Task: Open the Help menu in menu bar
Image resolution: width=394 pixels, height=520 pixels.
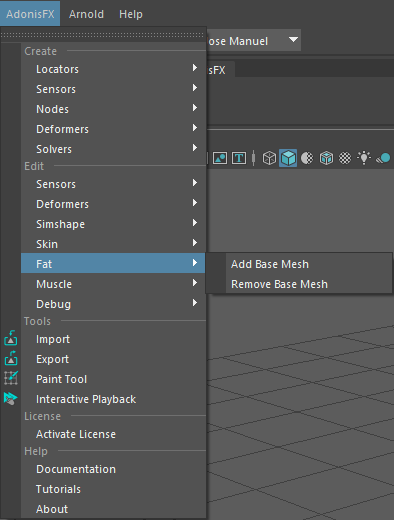Action: pyautogui.click(x=131, y=14)
